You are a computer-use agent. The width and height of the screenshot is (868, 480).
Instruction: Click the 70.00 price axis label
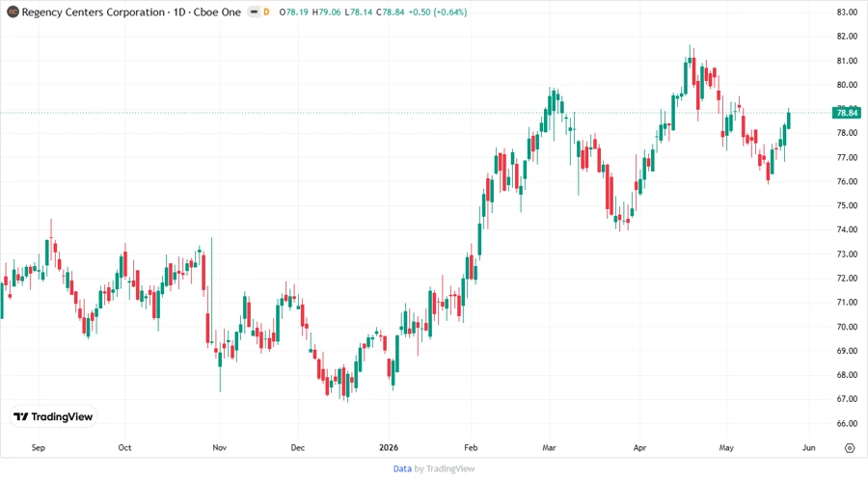pyautogui.click(x=847, y=327)
